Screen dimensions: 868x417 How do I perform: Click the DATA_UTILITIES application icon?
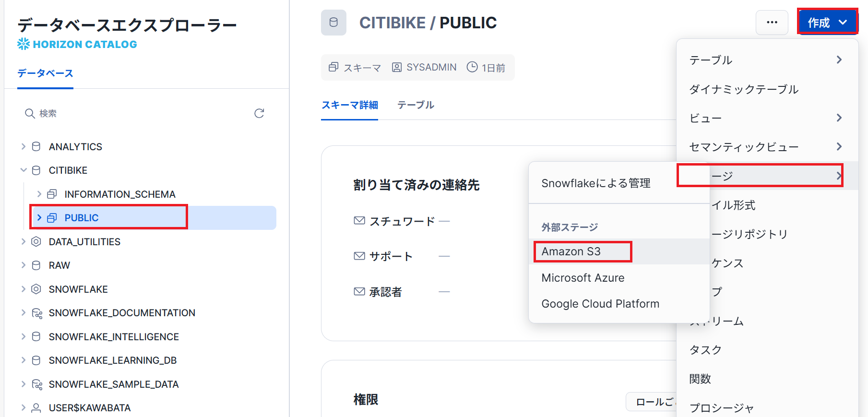36,241
